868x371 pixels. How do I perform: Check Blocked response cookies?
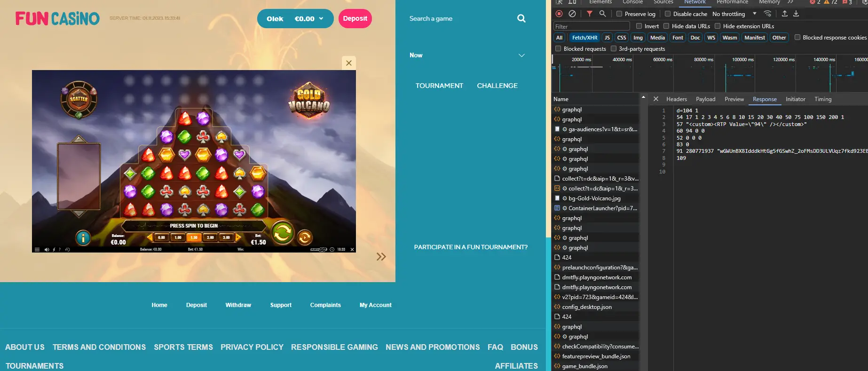click(797, 37)
